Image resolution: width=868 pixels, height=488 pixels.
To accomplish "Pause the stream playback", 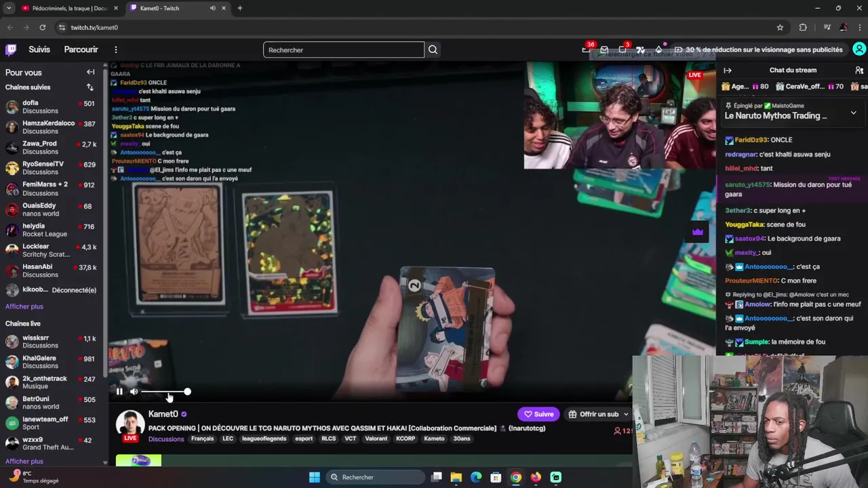I will click(x=119, y=391).
